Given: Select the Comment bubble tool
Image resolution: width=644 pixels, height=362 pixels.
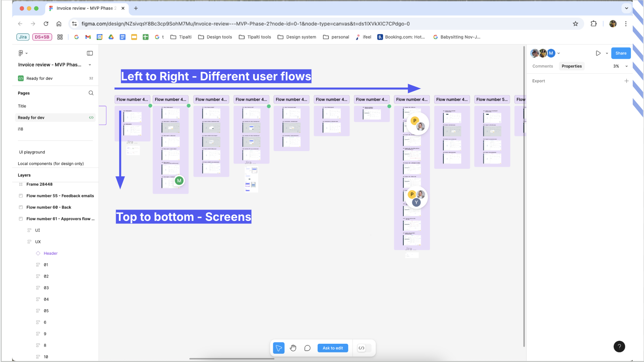Looking at the screenshot, I should point(307,348).
